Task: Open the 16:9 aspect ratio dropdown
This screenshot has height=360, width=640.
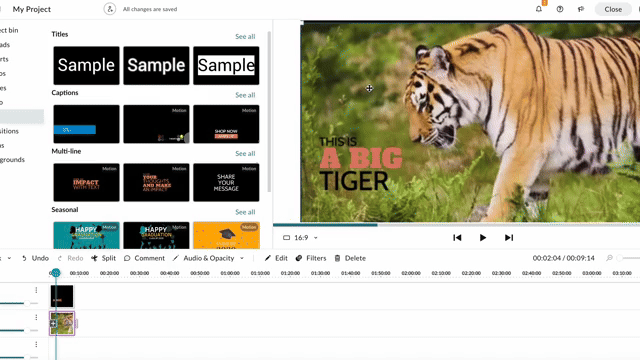Action: pyautogui.click(x=300, y=238)
